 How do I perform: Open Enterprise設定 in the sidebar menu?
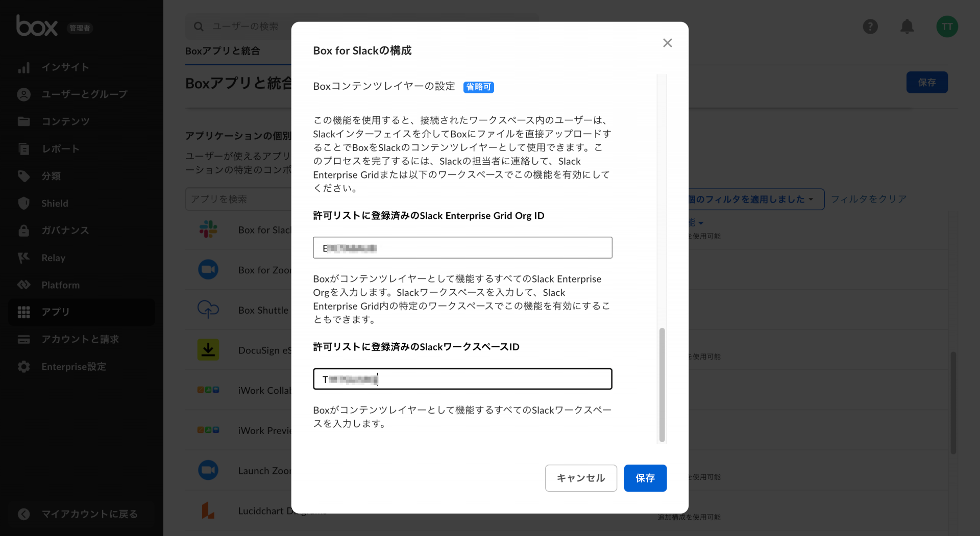(x=73, y=366)
